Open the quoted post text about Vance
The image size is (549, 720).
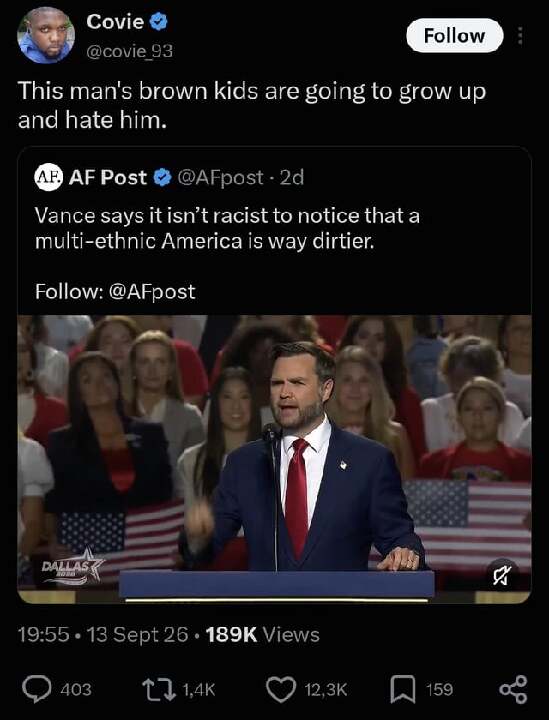coord(227,228)
